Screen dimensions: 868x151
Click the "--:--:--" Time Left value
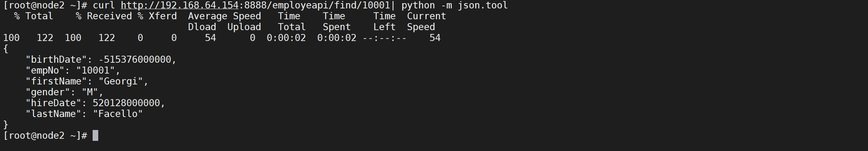coord(385,38)
